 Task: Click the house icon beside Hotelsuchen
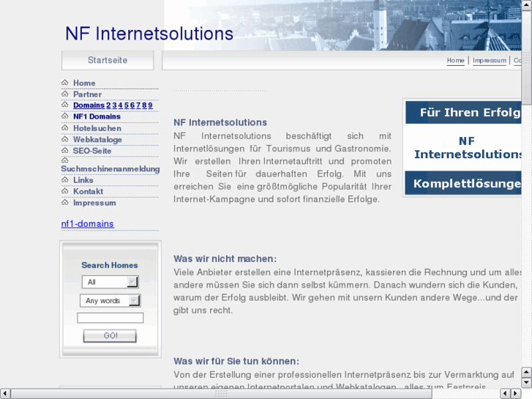(x=65, y=127)
